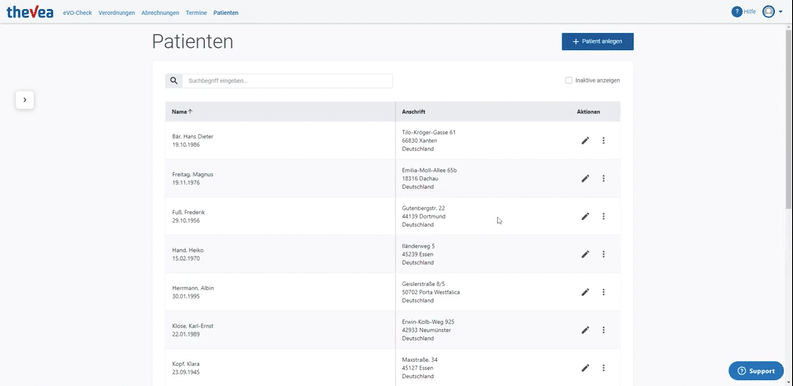Click the Hilfe question mark icon

click(737, 12)
